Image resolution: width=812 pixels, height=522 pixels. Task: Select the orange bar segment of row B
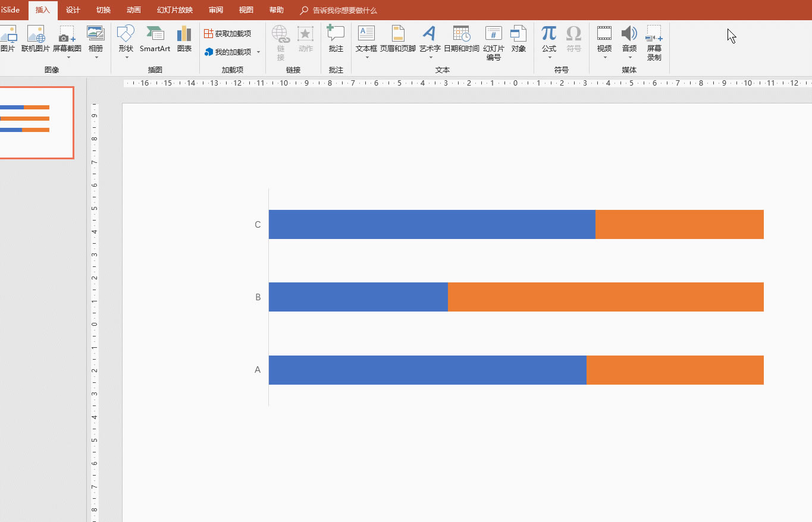click(x=606, y=297)
